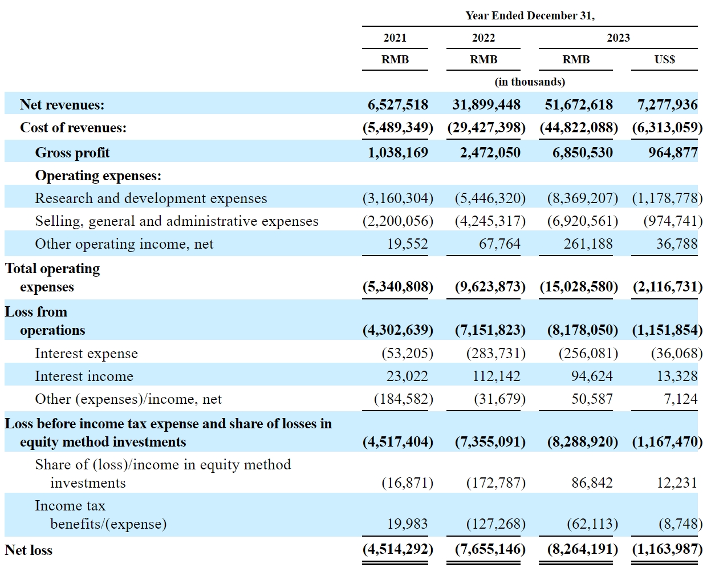Click gross profit value 6,850,530
The width and height of the screenshot is (711, 588).
coord(583,153)
